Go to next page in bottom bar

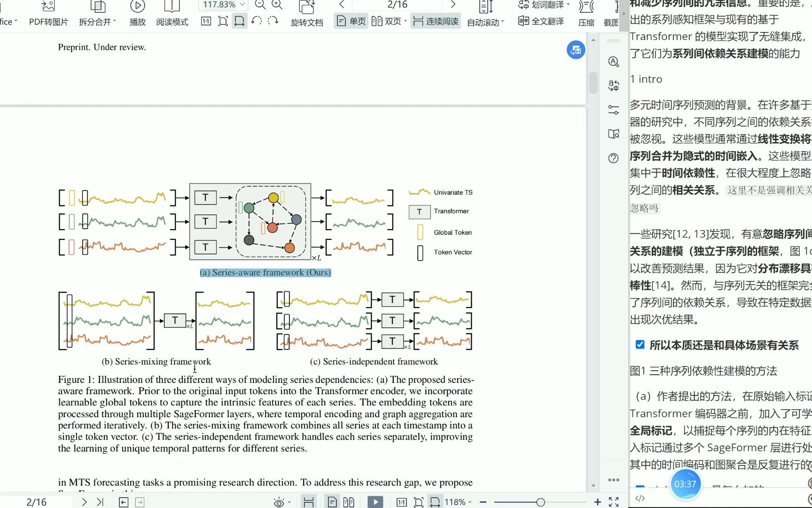pyautogui.click(x=84, y=502)
